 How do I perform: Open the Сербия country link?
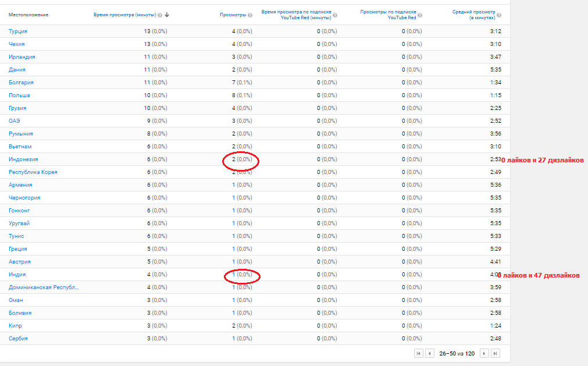[18, 339]
